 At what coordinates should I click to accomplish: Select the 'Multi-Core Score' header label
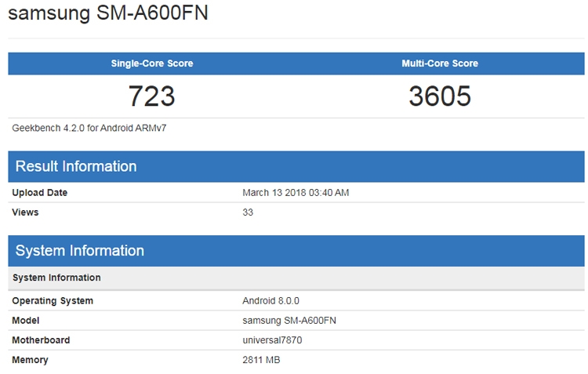pyautogui.click(x=440, y=64)
